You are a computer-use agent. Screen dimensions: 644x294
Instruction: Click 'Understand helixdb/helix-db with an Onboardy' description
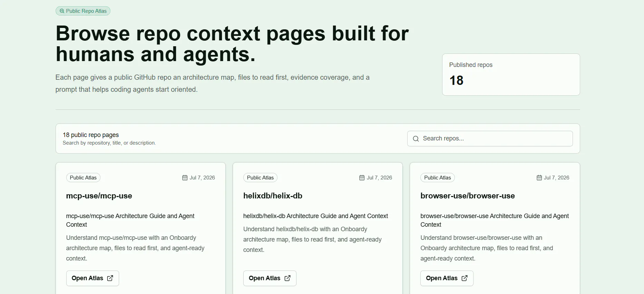312,239
